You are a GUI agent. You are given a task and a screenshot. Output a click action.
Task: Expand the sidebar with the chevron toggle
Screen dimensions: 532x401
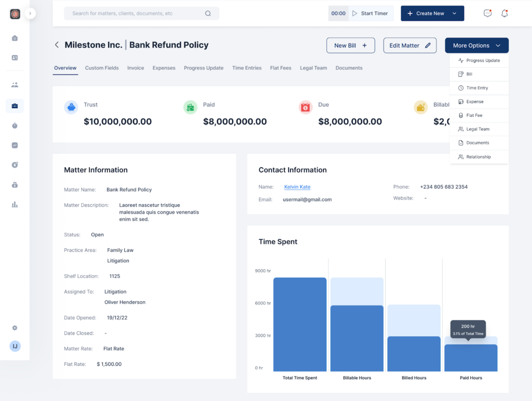[30, 13]
